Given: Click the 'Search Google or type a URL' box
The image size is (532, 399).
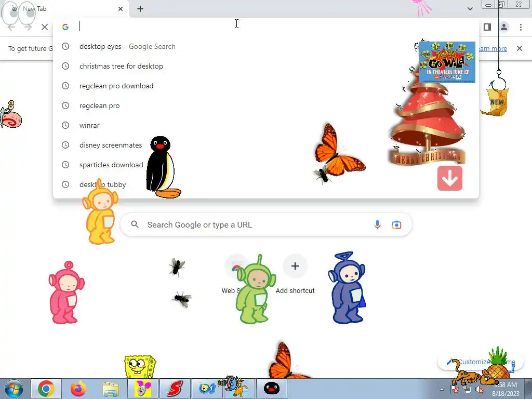Looking at the screenshot, I should [266, 224].
